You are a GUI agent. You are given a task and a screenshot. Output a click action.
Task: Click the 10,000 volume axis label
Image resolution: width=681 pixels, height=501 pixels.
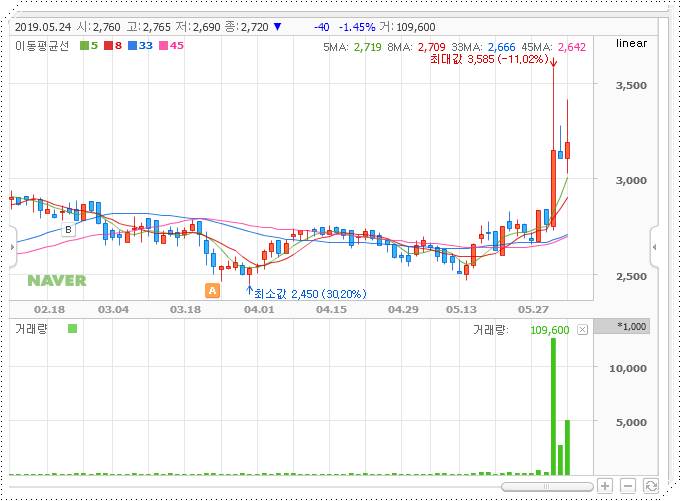coord(628,368)
